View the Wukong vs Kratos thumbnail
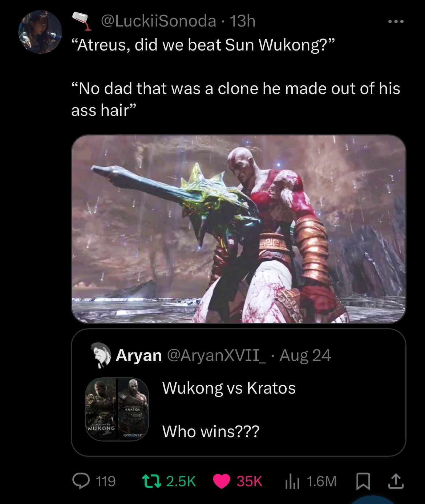Screen dimensions: 425x504 (x=117, y=409)
